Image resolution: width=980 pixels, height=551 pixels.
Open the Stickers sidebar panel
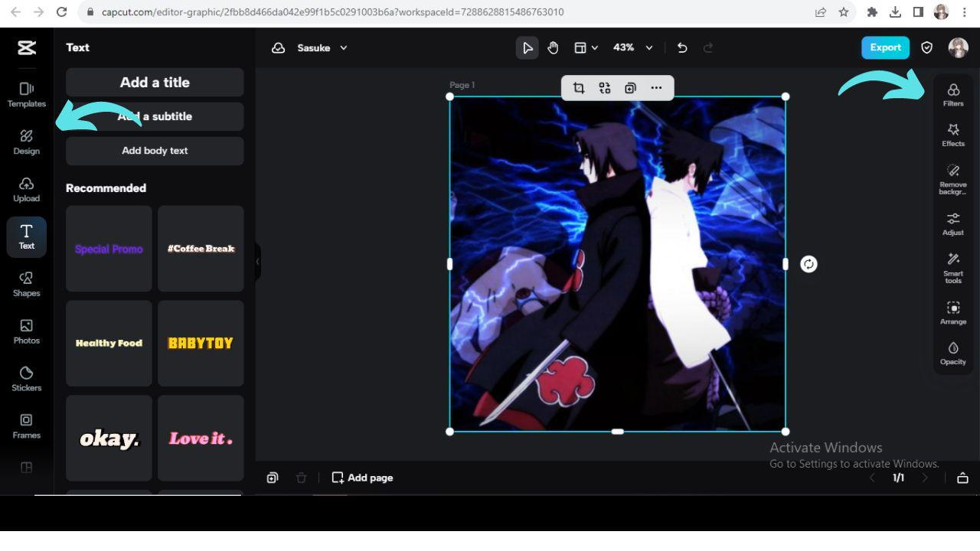(x=27, y=380)
